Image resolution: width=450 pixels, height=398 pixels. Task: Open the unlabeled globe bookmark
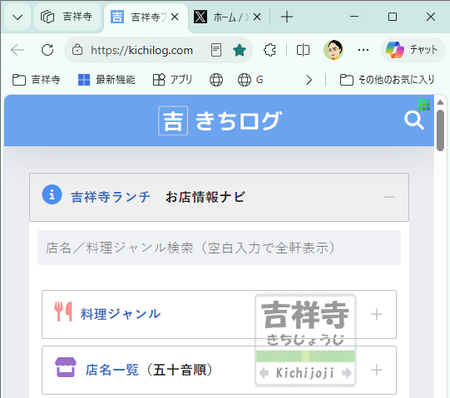coord(216,80)
